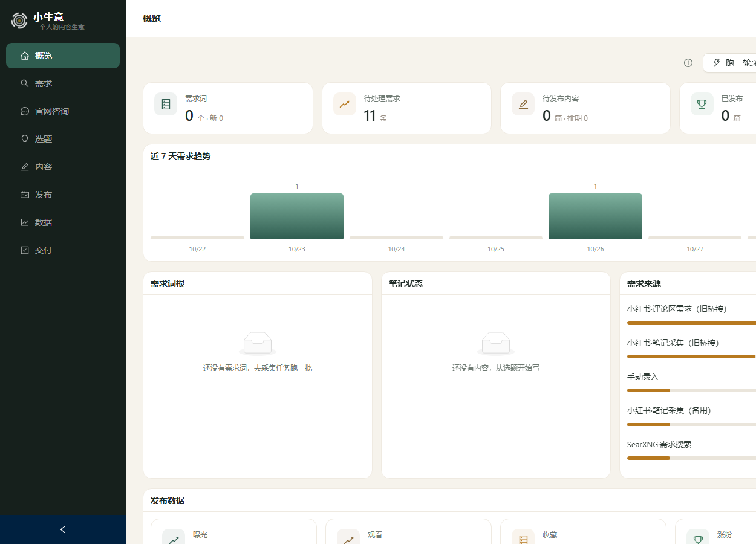Click progress bar under 手动录入
The image size is (756, 544).
[691, 390]
